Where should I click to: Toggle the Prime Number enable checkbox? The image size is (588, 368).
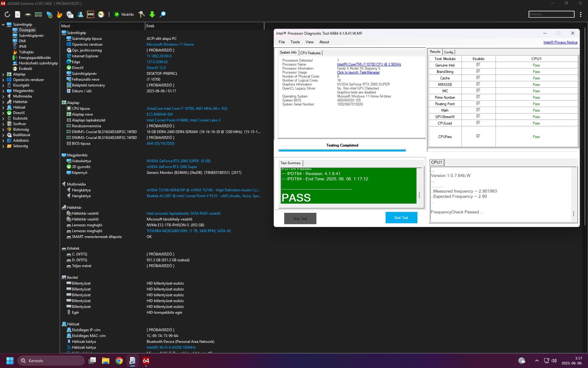[478, 97]
